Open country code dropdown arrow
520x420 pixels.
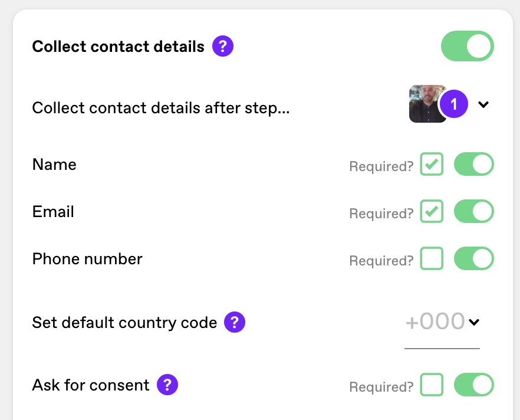point(474,322)
